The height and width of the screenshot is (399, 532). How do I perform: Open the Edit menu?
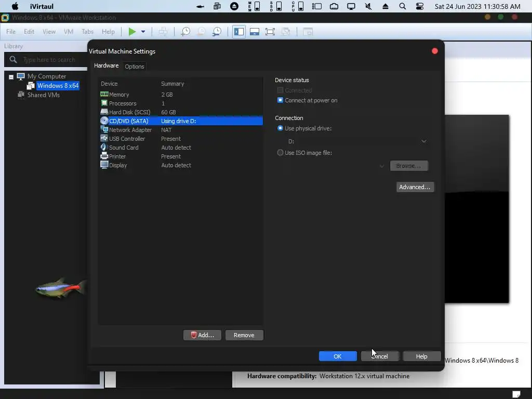tap(29, 32)
